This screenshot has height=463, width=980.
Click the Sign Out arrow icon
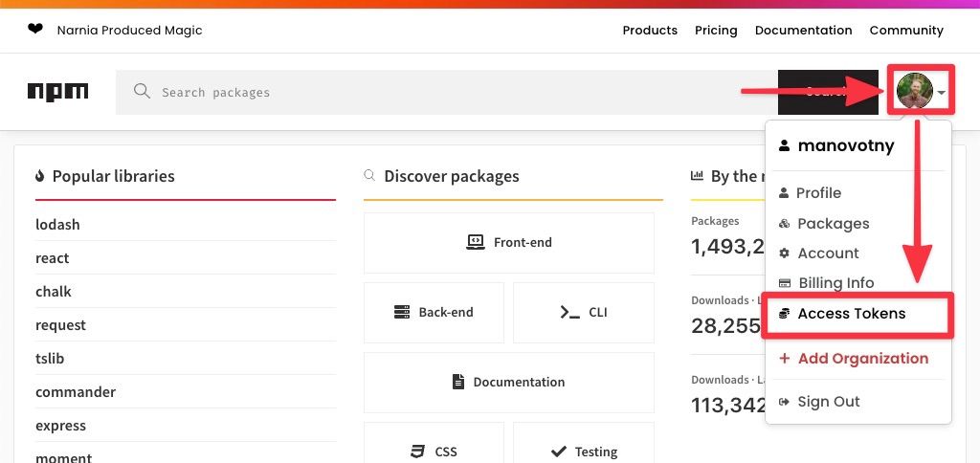click(785, 402)
